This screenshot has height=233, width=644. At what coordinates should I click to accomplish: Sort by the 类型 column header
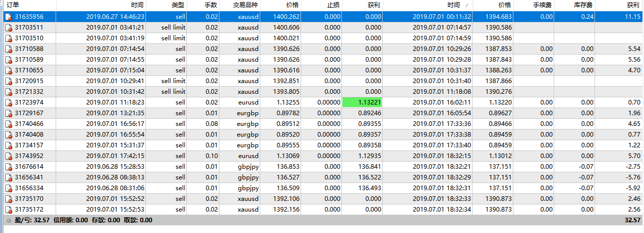(179, 5)
